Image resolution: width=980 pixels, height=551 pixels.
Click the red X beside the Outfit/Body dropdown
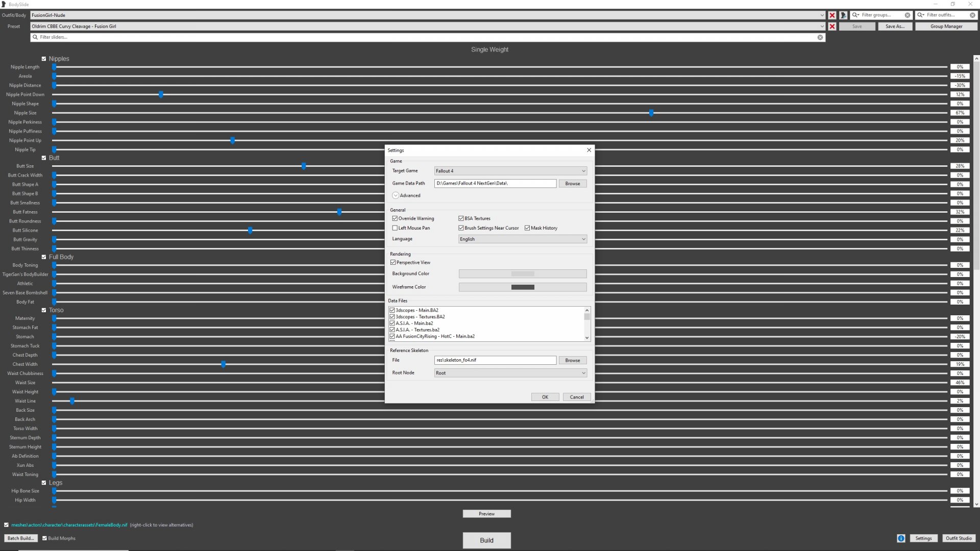coord(832,15)
